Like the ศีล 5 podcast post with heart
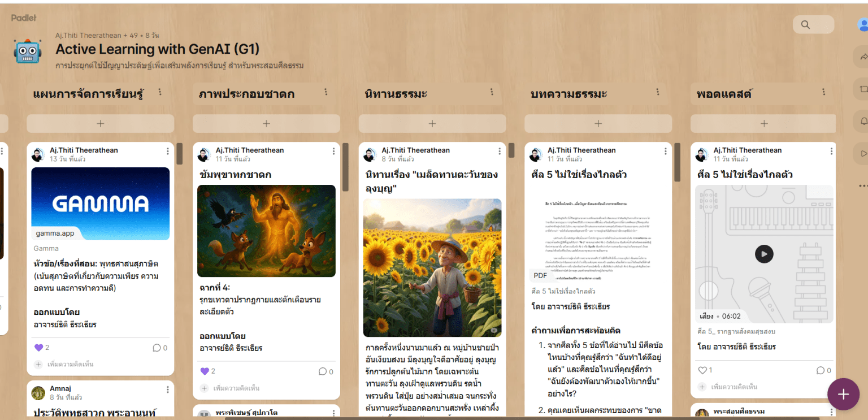The image size is (868, 420). point(702,370)
